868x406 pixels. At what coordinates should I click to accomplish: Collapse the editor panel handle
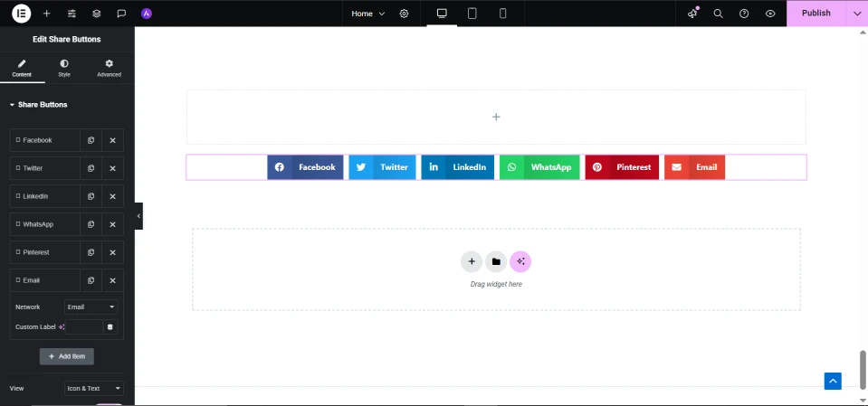(138, 216)
